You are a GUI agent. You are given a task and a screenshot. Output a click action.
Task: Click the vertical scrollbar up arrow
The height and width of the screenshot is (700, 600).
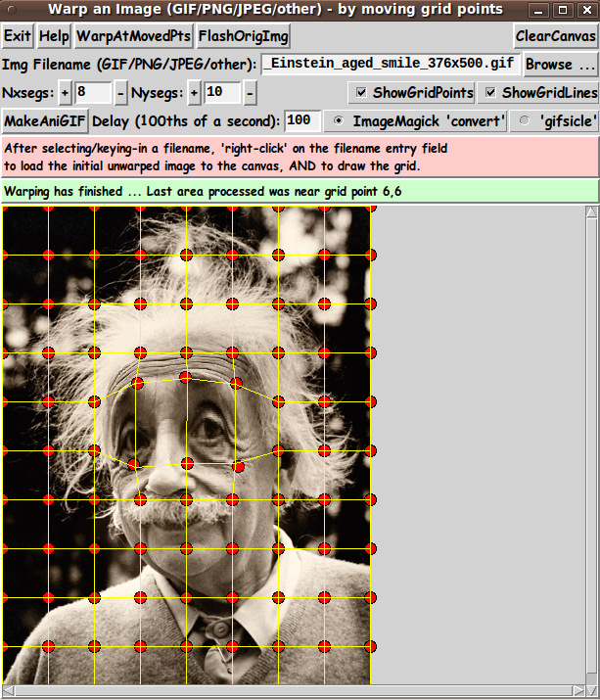tap(591, 211)
